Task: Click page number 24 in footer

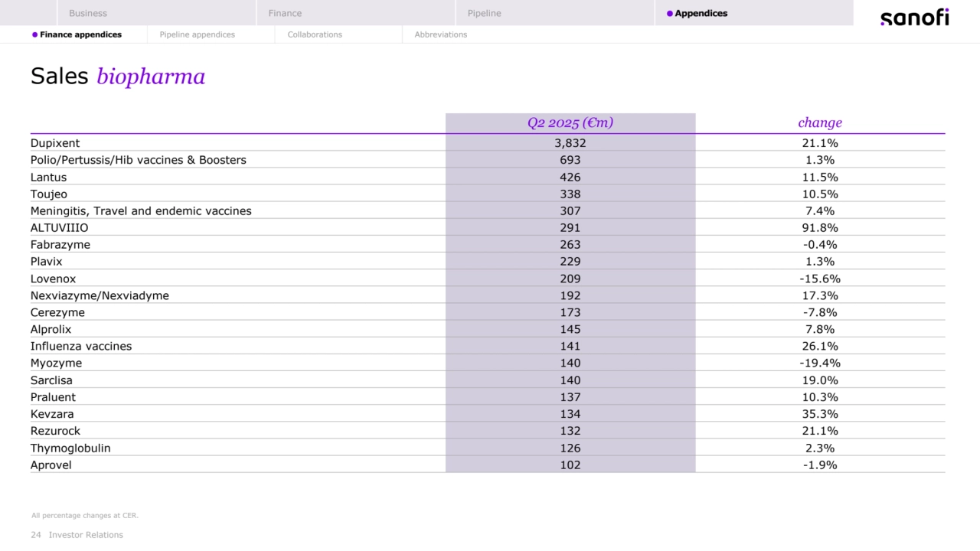Action: pyautogui.click(x=36, y=535)
